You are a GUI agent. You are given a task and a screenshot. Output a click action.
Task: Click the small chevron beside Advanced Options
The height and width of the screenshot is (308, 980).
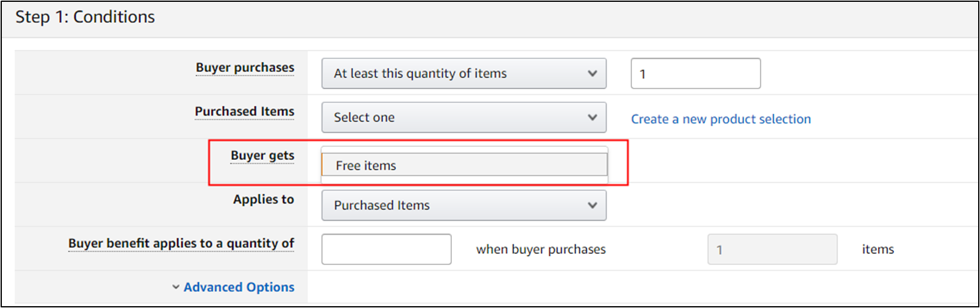pos(176,287)
